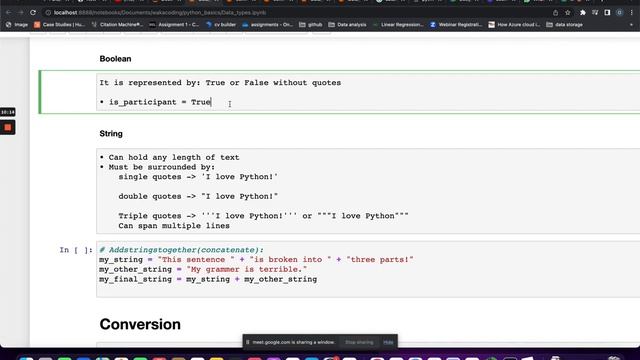Click the 'Can span multiple lines' text
The height and width of the screenshot is (360, 640).
pos(174,226)
